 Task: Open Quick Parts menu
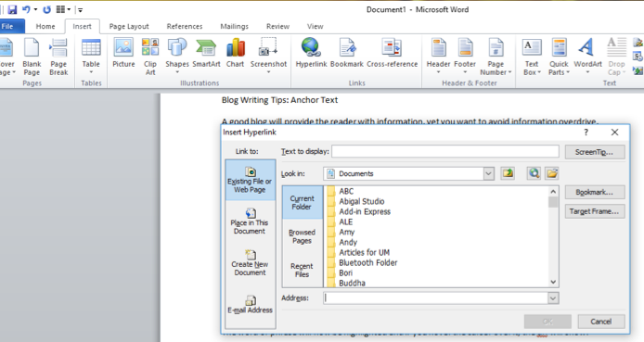click(x=559, y=57)
